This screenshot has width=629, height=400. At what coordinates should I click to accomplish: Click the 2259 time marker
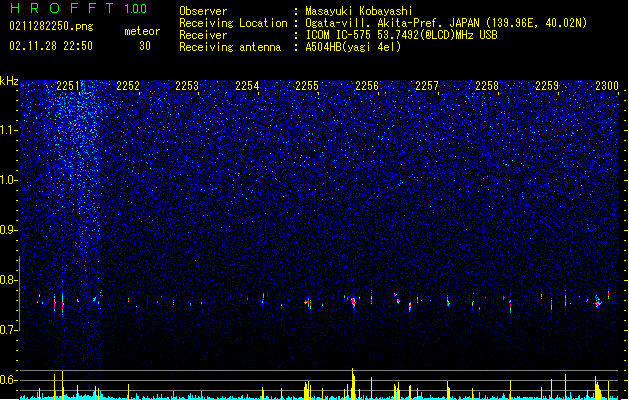click(547, 86)
